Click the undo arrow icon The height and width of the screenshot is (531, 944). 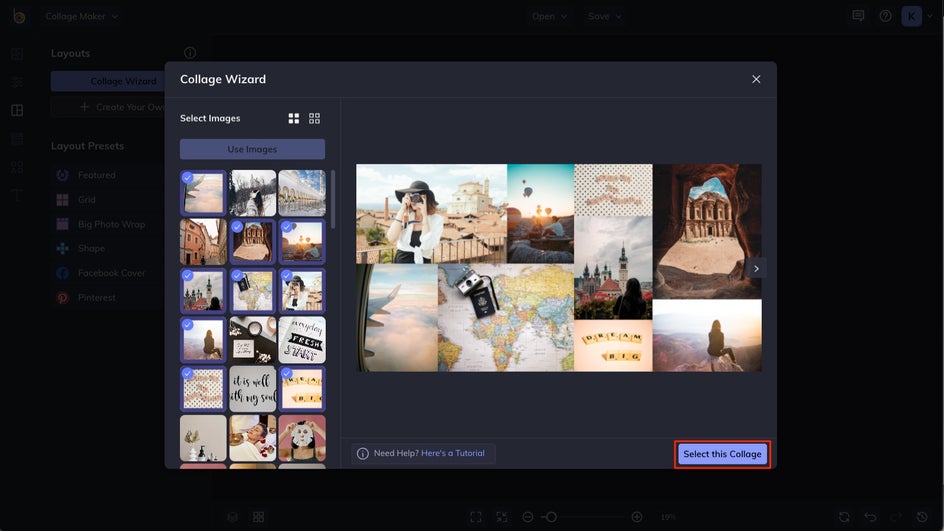[870, 517]
